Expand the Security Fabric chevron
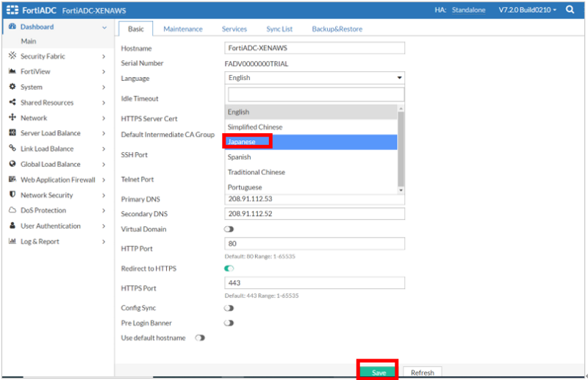This screenshot has height=380, width=588. (x=104, y=57)
